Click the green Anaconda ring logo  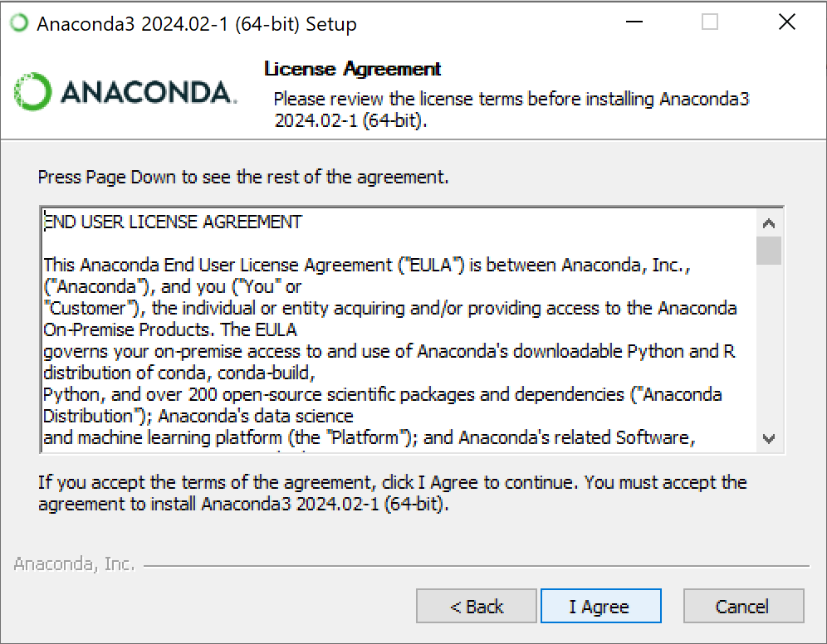coord(33,92)
